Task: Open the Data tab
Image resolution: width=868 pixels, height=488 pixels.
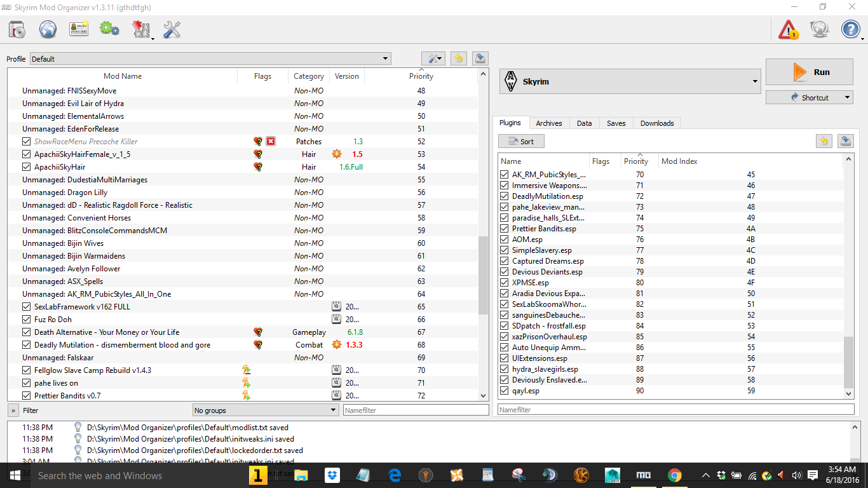Action: click(x=585, y=123)
